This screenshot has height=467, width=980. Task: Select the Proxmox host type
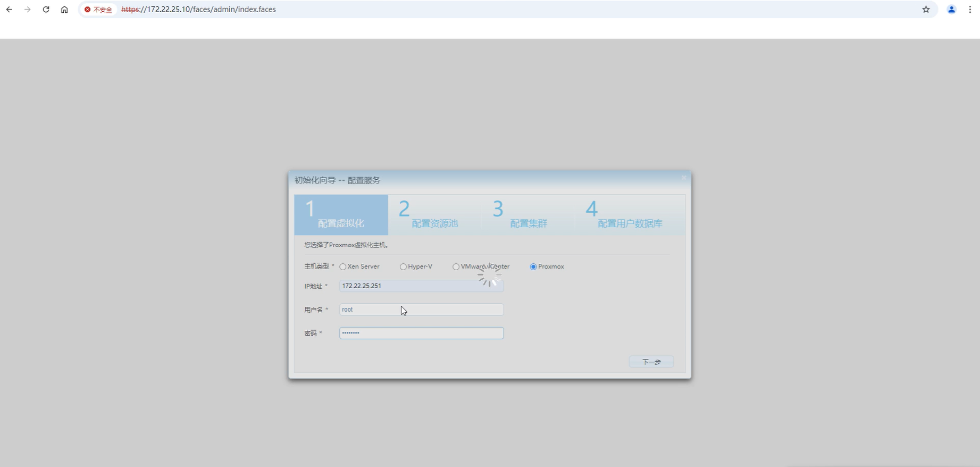click(x=533, y=267)
